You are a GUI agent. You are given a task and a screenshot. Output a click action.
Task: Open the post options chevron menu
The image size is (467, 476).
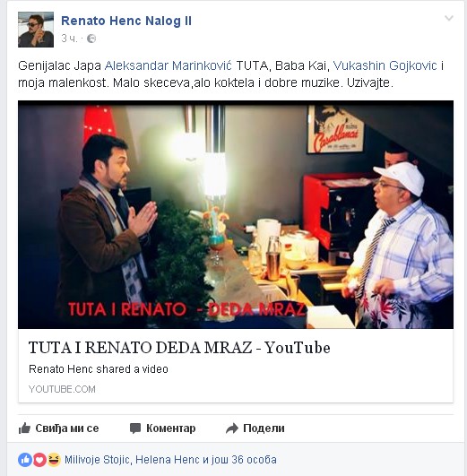coord(449,19)
